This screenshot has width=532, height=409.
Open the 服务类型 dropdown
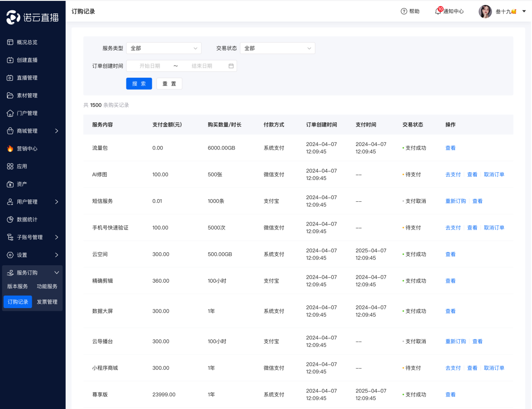[x=163, y=48]
